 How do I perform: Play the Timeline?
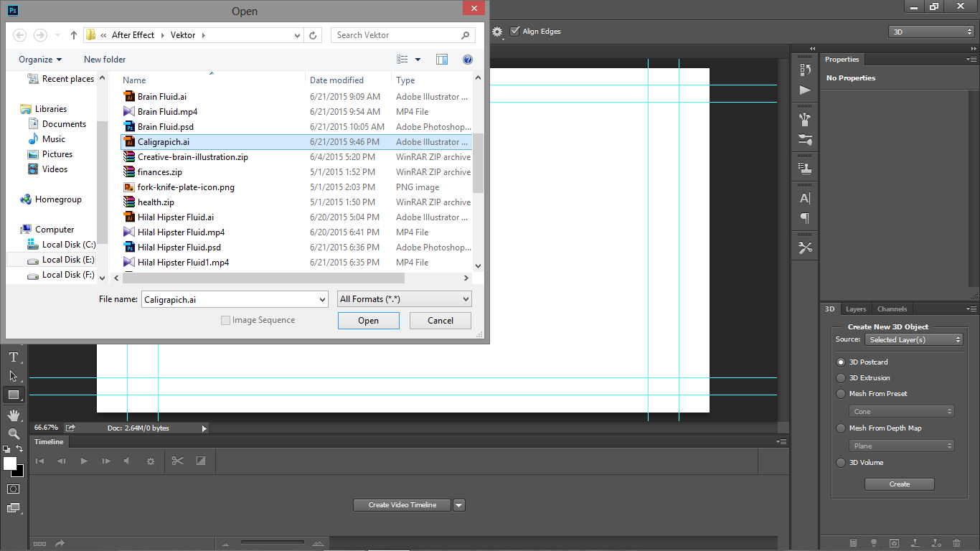84,461
